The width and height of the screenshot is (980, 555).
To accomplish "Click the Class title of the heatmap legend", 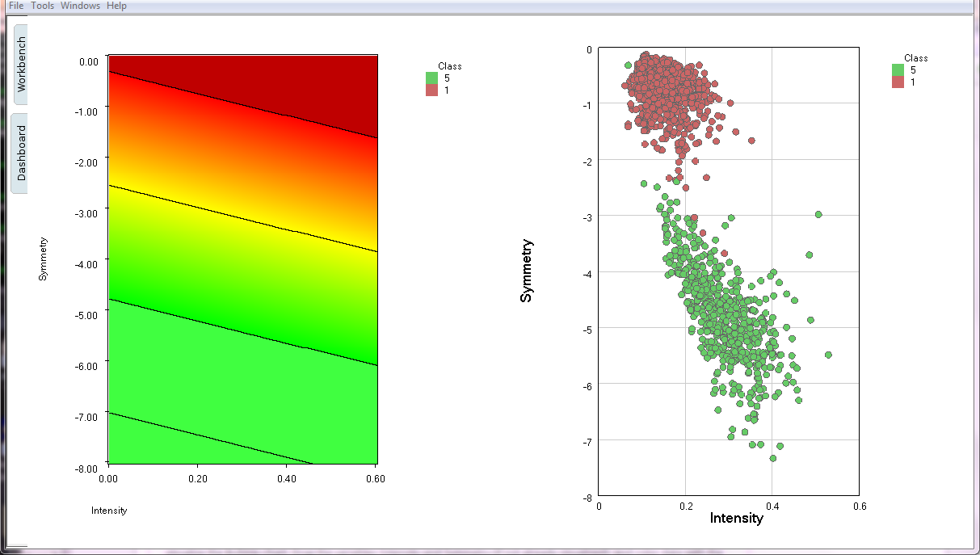I will point(449,66).
